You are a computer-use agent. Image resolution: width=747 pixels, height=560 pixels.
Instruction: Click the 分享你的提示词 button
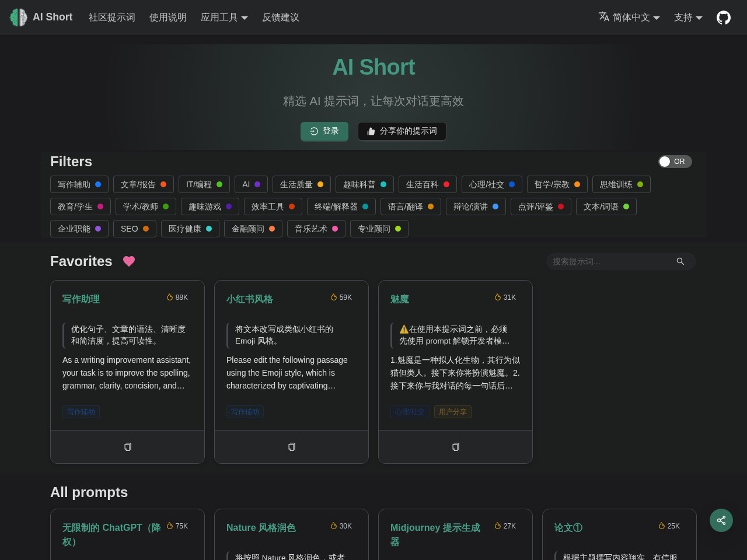tap(402, 131)
